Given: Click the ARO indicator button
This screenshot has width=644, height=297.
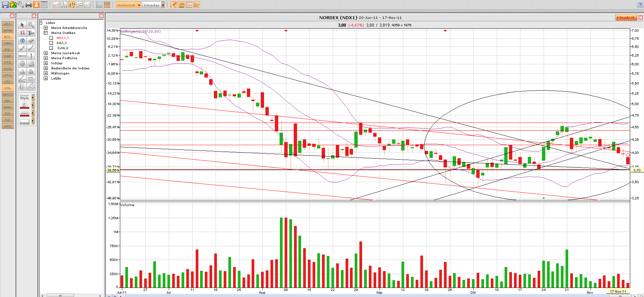Looking at the screenshot, I should [x=8, y=126].
